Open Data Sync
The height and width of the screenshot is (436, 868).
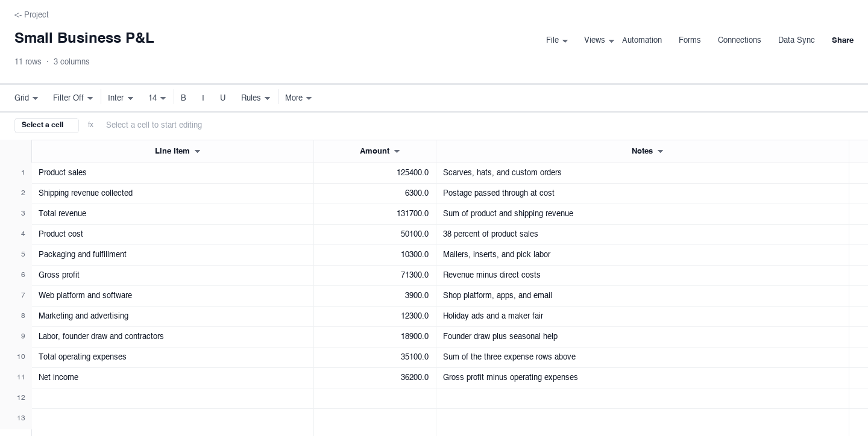click(796, 40)
